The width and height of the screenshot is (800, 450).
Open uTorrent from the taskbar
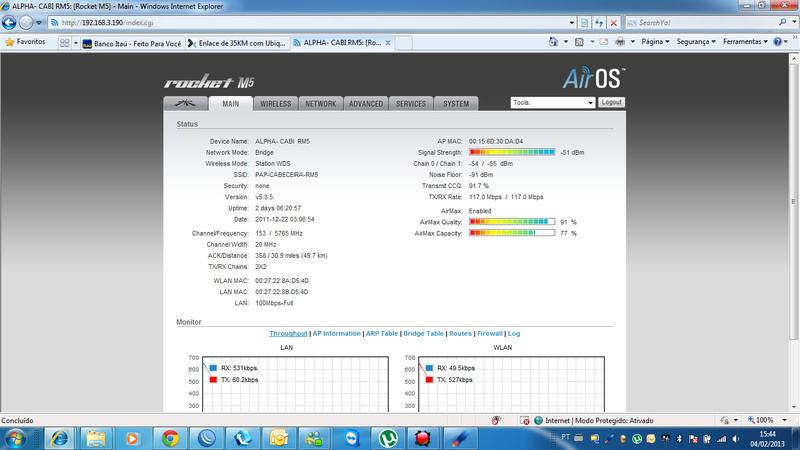(x=388, y=439)
